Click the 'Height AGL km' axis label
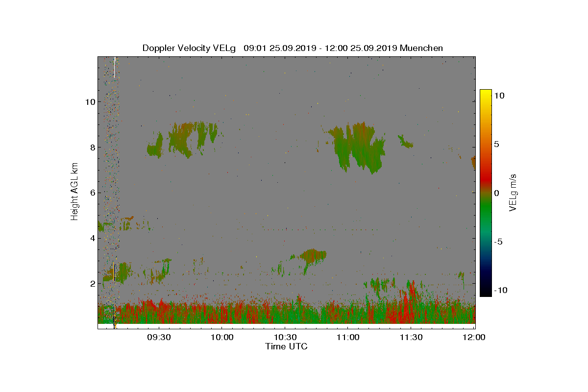Viewport: 588px width, 392px height. 74,193
